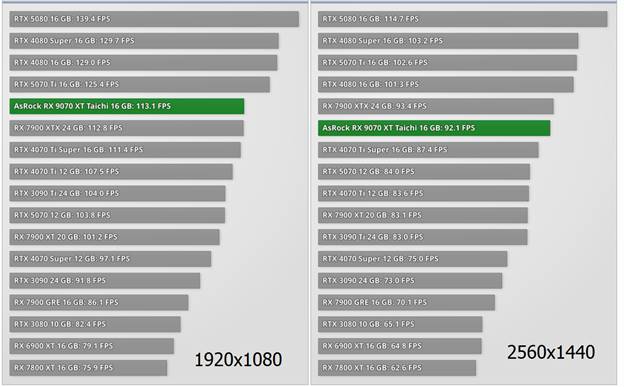Select the RTX 5070 12 GB 84.0 FPS bar

424,172
